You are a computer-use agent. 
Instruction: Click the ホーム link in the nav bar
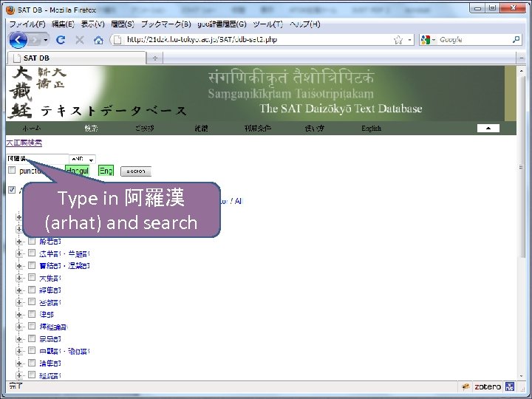[x=32, y=129]
